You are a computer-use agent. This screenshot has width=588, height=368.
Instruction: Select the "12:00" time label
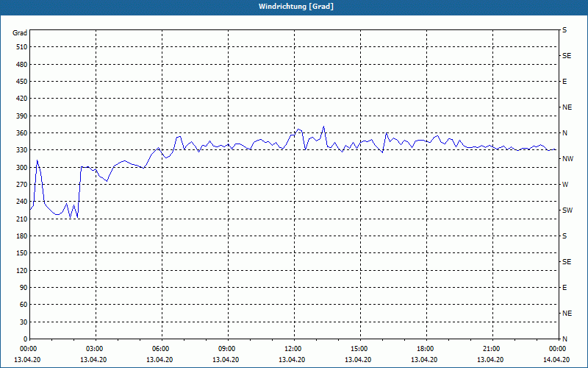pyautogui.click(x=293, y=349)
